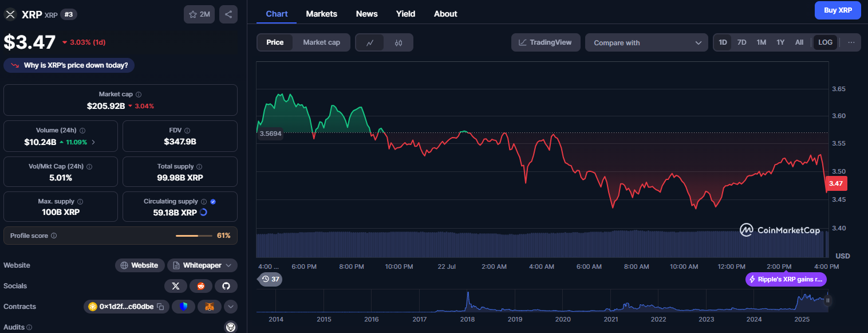This screenshot has width=868, height=333.
Task: Select the line chart type
Action: 370,42
